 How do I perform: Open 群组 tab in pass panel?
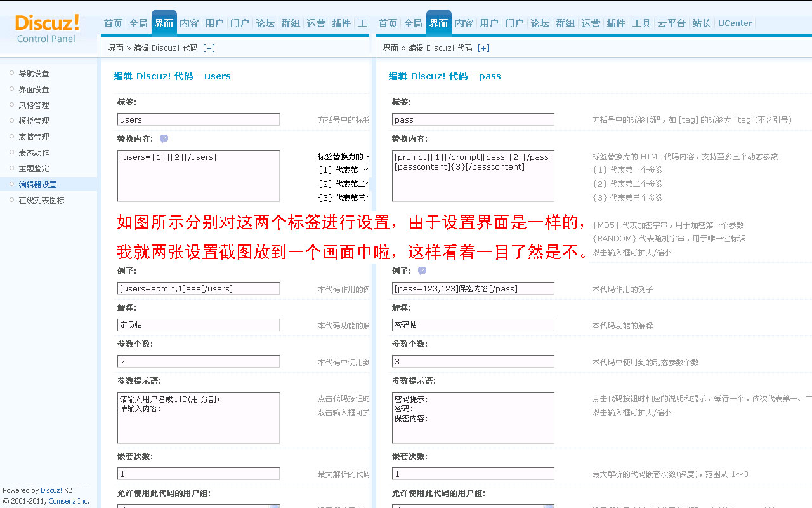pyautogui.click(x=565, y=23)
